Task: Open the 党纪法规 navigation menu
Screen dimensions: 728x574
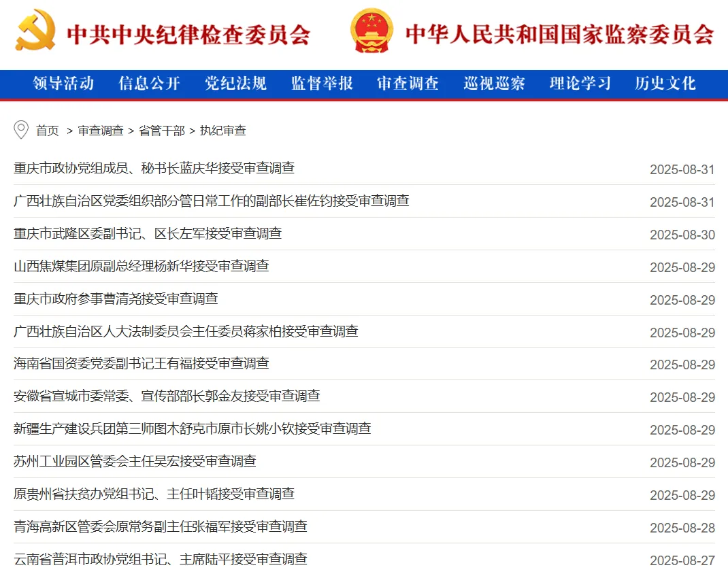Action: pos(235,84)
